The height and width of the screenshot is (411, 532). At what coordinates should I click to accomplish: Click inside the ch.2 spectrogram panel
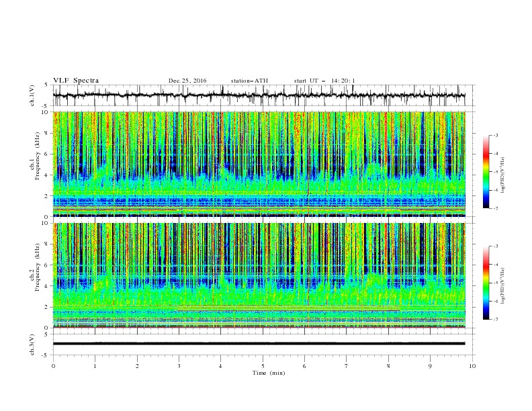[259, 275]
